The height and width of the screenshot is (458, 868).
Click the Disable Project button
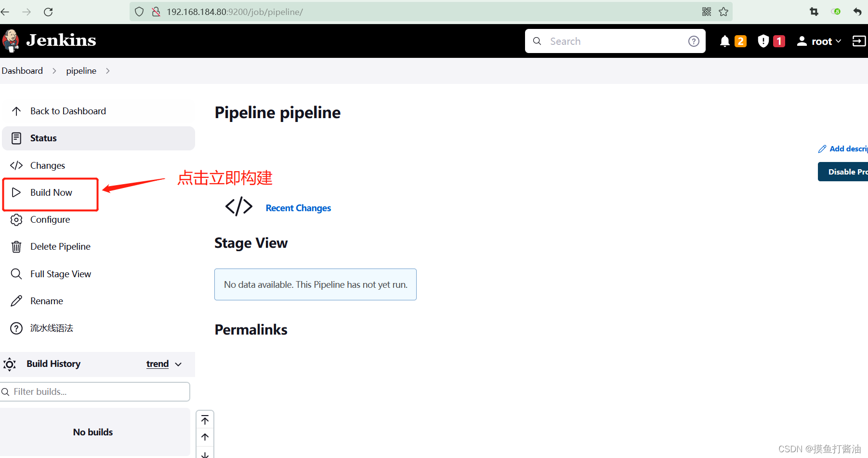pos(843,172)
